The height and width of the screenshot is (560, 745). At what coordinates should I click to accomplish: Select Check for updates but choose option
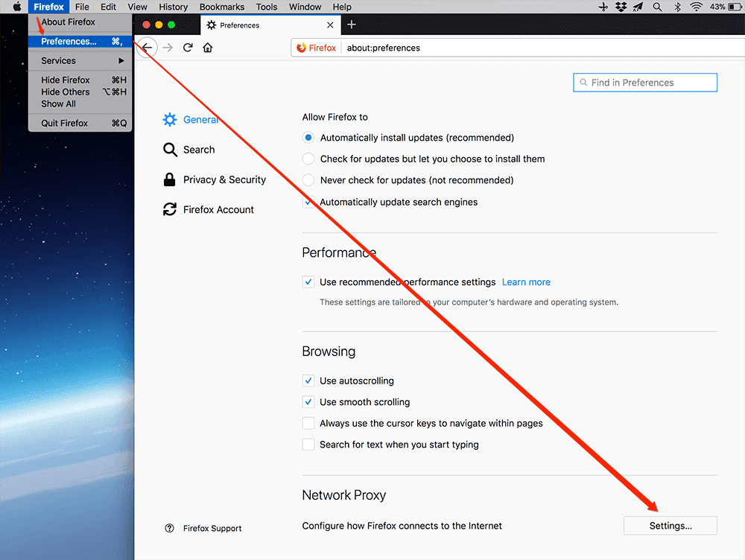coord(308,159)
